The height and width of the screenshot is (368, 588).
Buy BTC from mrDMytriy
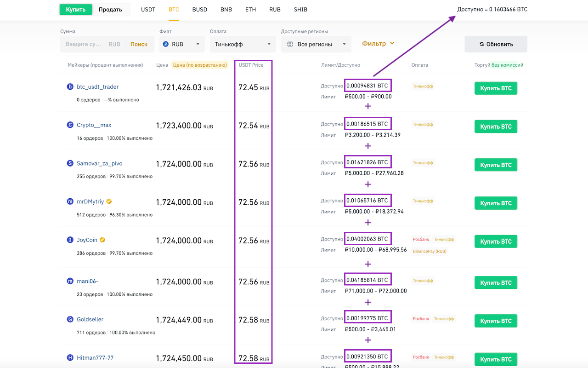tap(496, 203)
